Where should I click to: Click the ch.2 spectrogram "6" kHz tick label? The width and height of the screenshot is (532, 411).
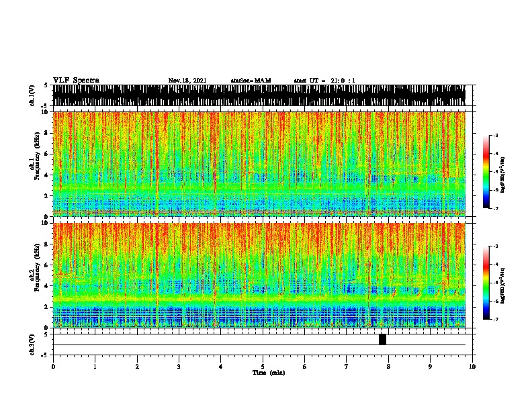[47, 265]
